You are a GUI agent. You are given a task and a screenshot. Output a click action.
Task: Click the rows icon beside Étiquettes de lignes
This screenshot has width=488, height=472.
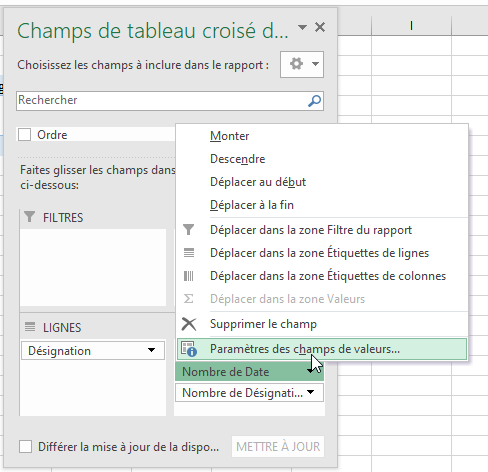click(x=189, y=253)
